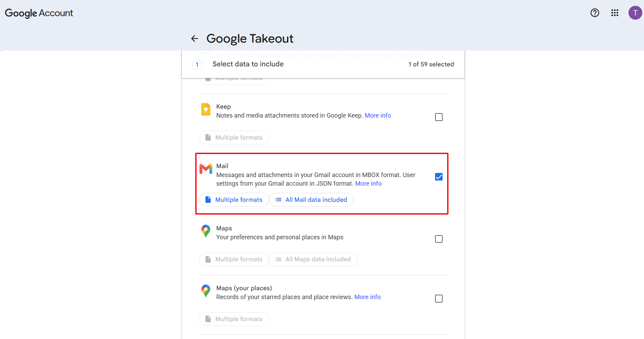Click the Gmail Mail product icon
The width and height of the screenshot is (644, 339).
pos(206,169)
